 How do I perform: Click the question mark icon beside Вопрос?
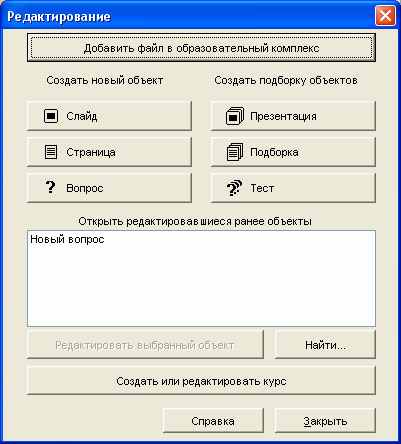[x=50, y=187]
